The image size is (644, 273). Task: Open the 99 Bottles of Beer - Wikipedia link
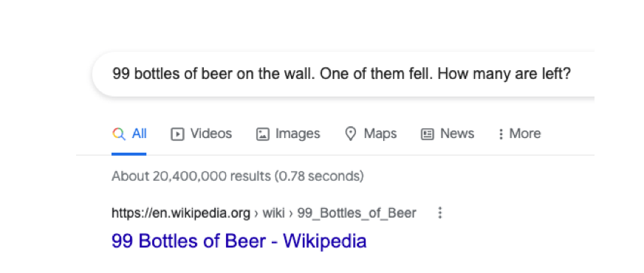(239, 241)
